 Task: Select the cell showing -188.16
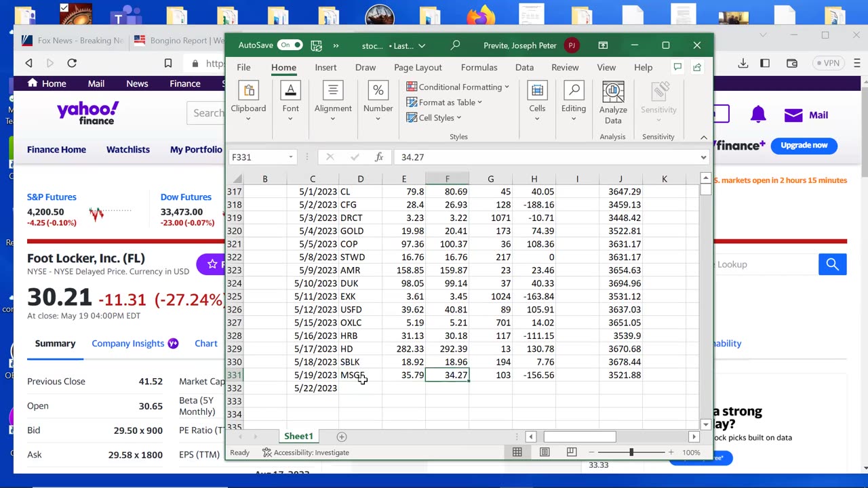click(x=534, y=205)
